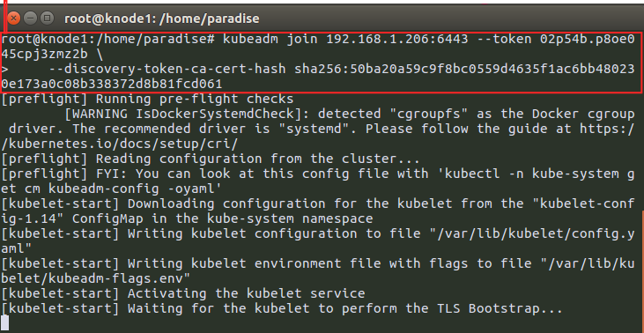Click the Waiting for the kubelet TLS Bootstrap line
This screenshot has height=333, width=644.
point(282,308)
